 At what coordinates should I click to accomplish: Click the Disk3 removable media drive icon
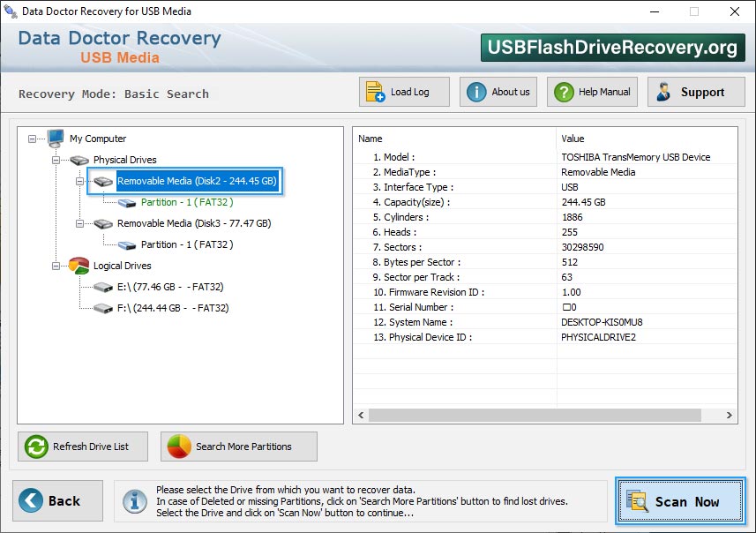[103, 224]
